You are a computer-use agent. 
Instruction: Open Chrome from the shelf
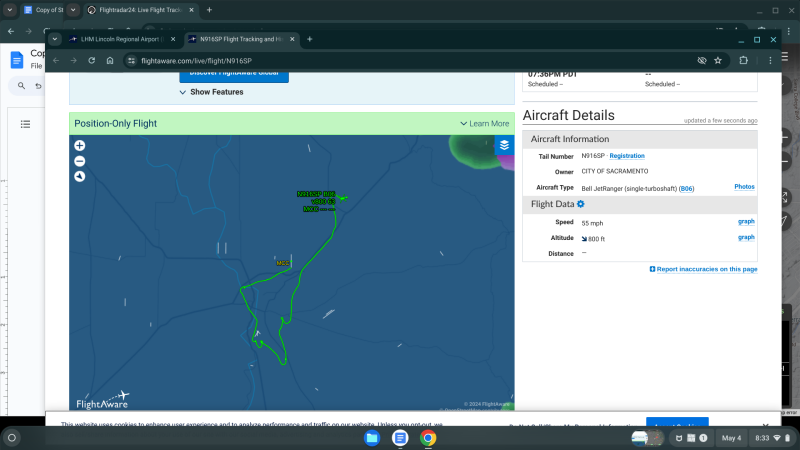[x=428, y=438]
